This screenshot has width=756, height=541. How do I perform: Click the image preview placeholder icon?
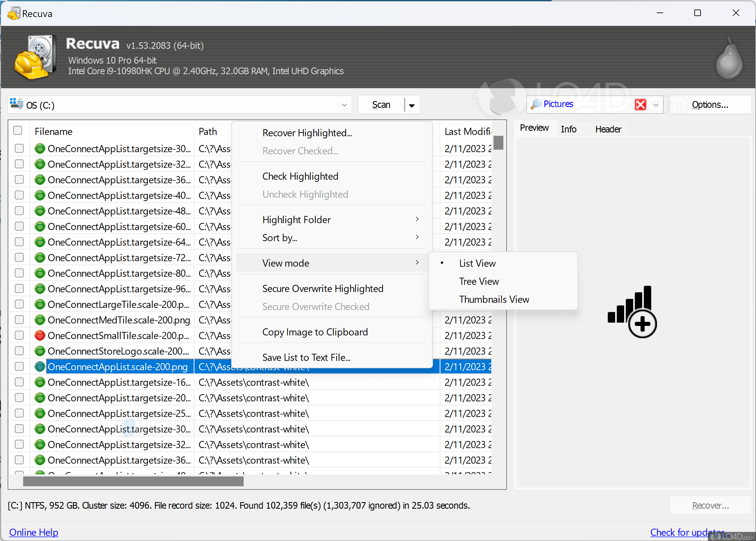[x=632, y=311]
